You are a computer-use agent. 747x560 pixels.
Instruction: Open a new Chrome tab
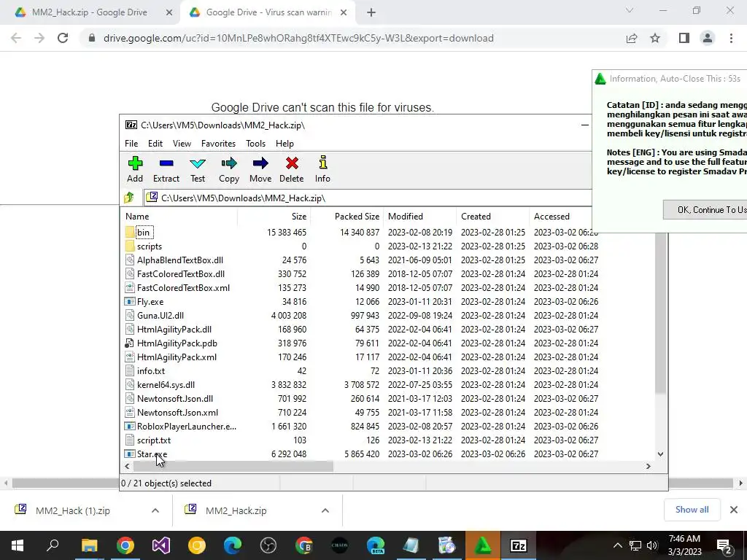tap(371, 12)
